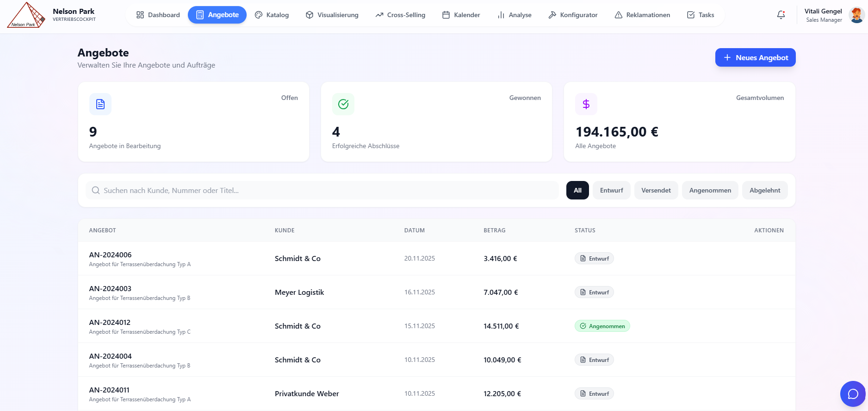
Task: Open offer AN-2024006
Action: pyautogui.click(x=110, y=255)
